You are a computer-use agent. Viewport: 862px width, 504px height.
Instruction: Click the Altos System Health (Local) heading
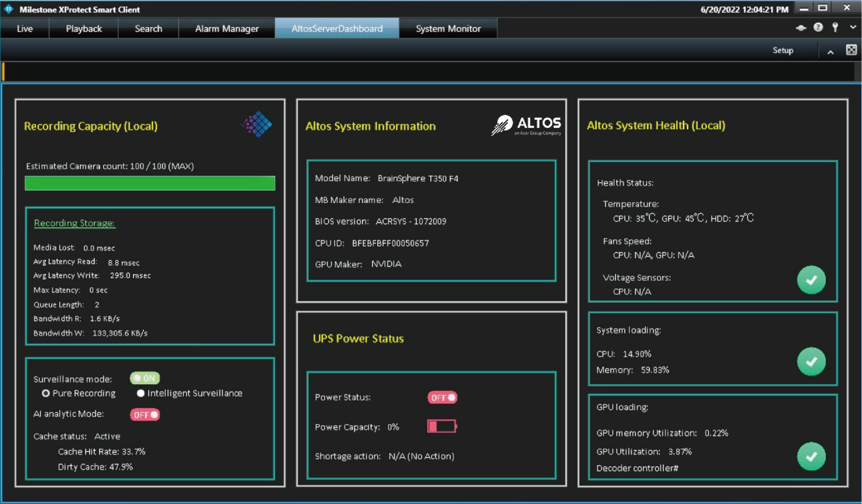656,126
